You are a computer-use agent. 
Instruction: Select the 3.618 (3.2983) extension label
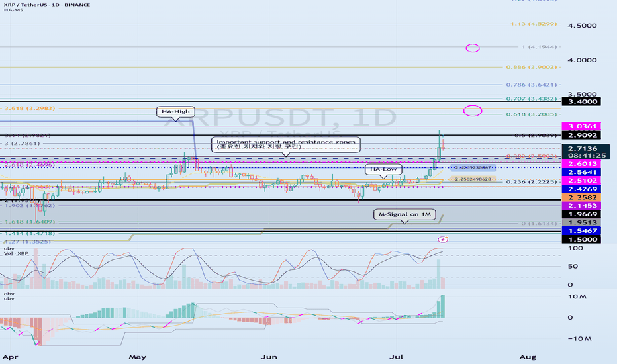click(30, 108)
